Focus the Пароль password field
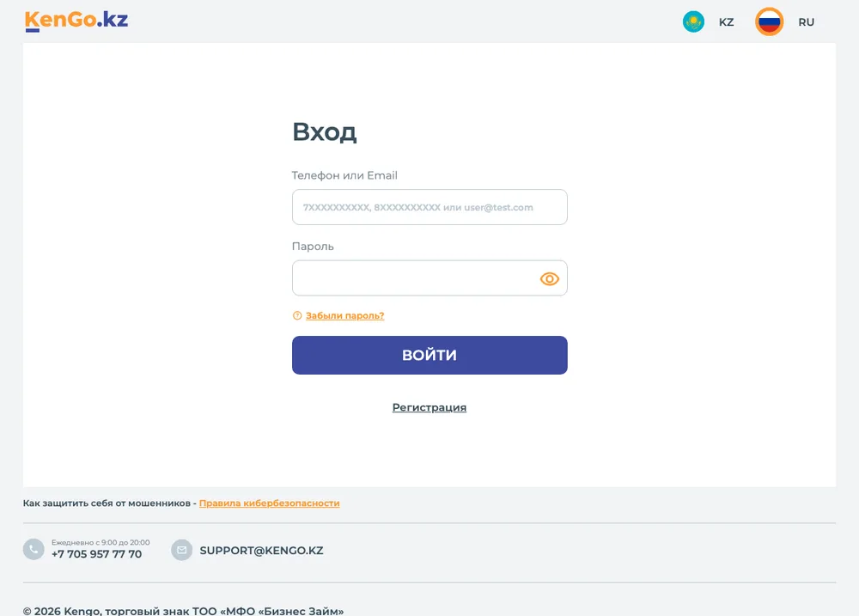Screen dimensions: 859x616 [429, 278]
